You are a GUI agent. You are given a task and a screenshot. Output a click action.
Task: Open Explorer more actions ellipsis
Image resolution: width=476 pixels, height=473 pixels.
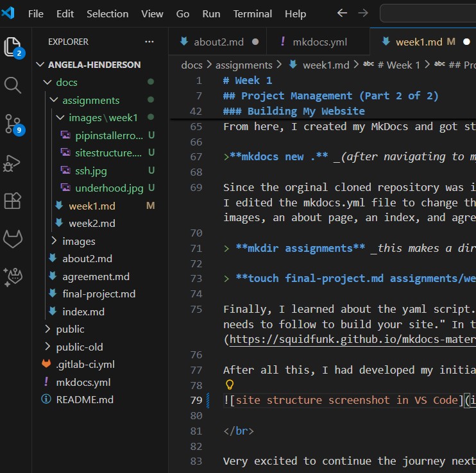[149, 42]
